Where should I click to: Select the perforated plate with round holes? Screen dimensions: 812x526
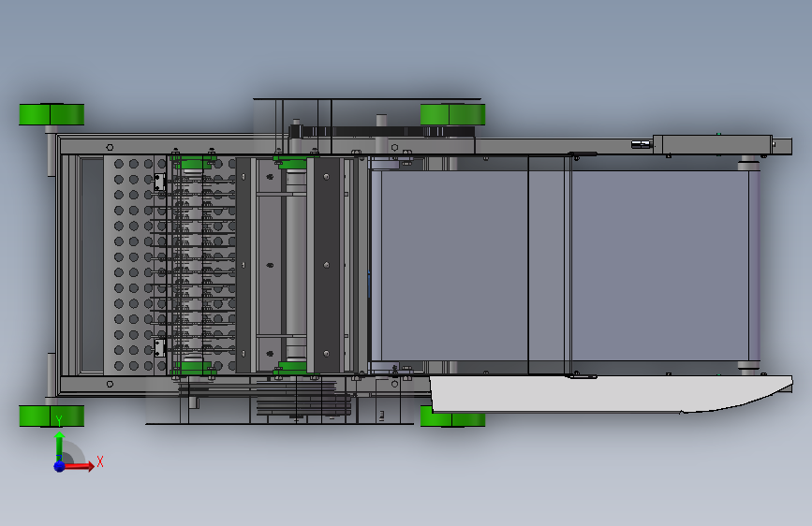(x=136, y=265)
